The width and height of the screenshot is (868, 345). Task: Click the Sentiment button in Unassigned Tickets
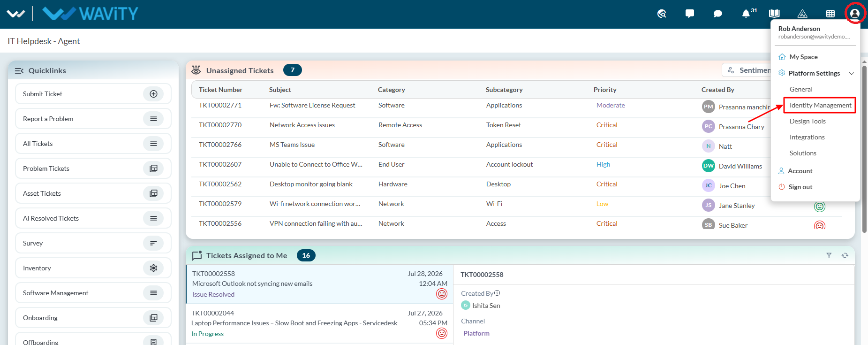[x=747, y=70]
